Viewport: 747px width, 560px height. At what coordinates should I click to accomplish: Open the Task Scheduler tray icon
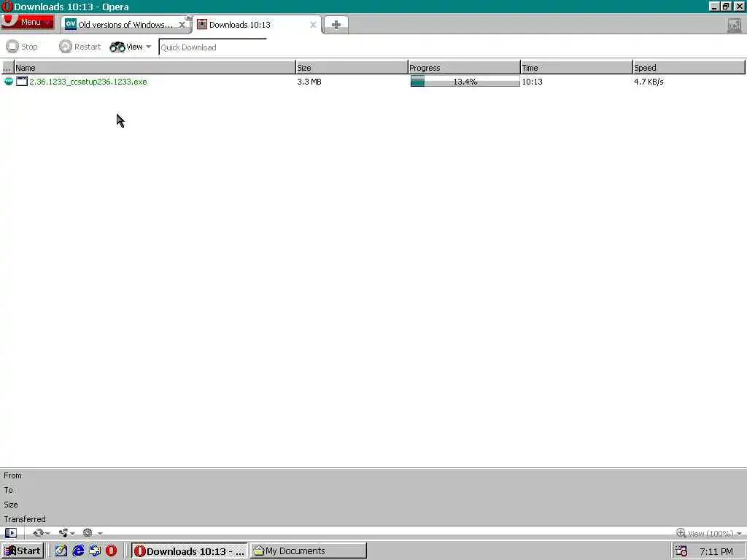[x=681, y=551]
